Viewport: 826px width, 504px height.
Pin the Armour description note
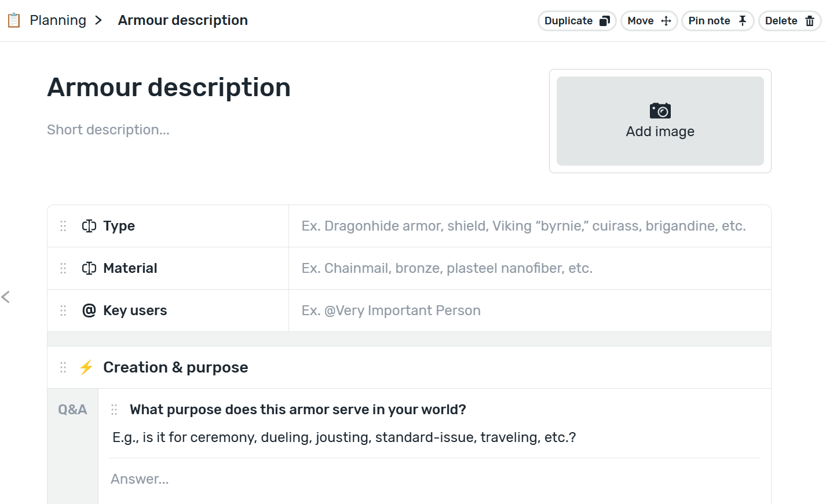pos(718,21)
